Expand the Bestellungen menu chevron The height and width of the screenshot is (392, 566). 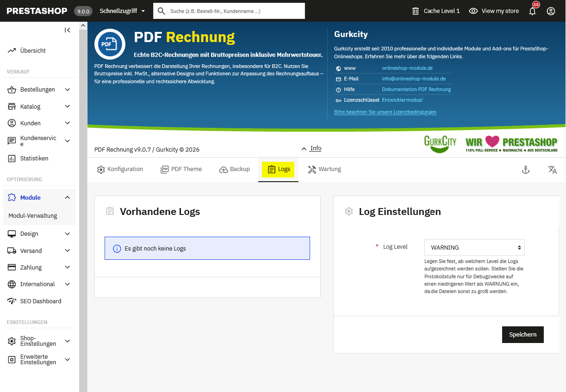68,90
